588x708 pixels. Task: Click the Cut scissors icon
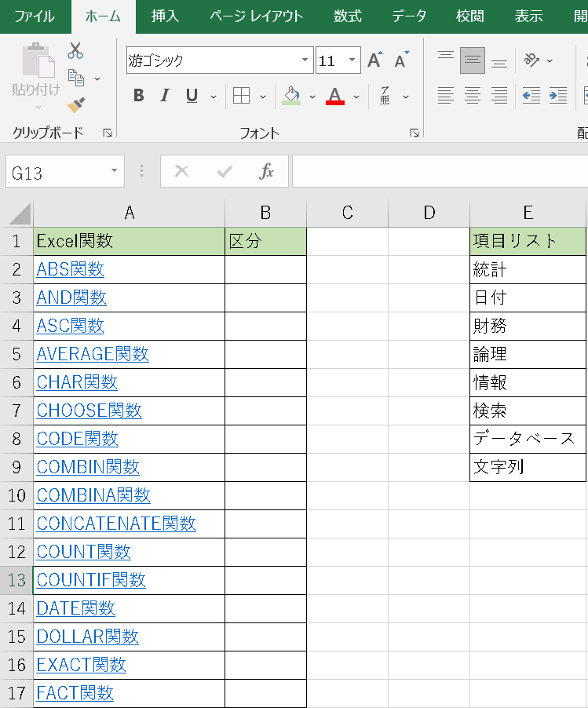pyautogui.click(x=75, y=50)
